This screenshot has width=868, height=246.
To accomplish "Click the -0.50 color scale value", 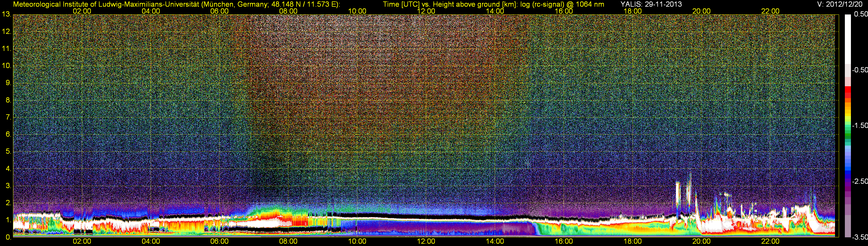I will (860, 70).
